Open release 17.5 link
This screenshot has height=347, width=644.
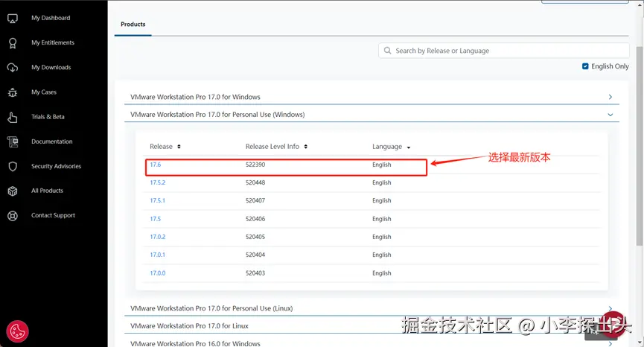pyautogui.click(x=156, y=219)
